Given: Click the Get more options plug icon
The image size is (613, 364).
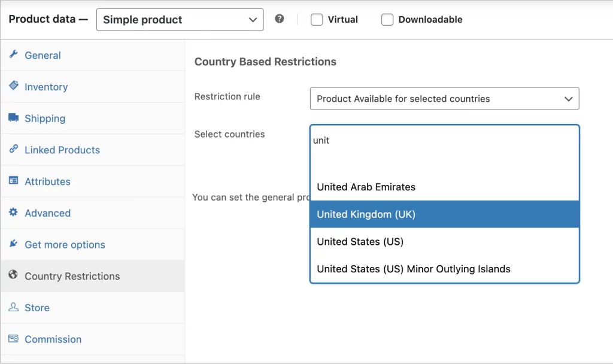Looking at the screenshot, I should coord(13,244).
